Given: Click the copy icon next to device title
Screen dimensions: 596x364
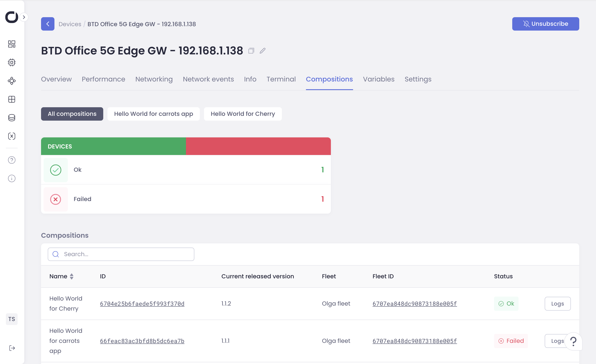Looking at the screenshot, I should (251, 51).
